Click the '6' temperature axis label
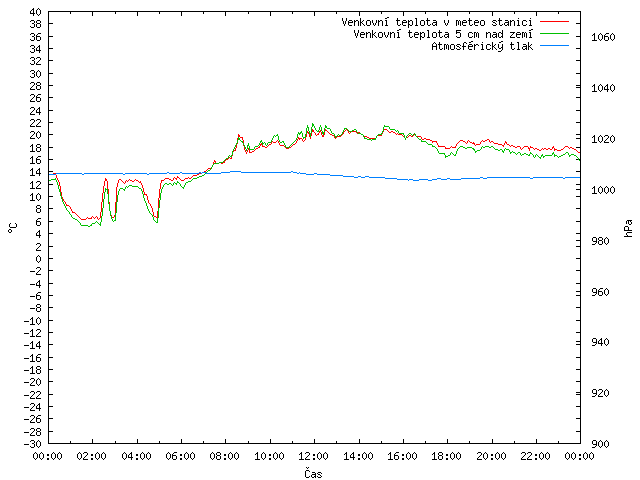This screenshot has width=640, height=480. 38,222
